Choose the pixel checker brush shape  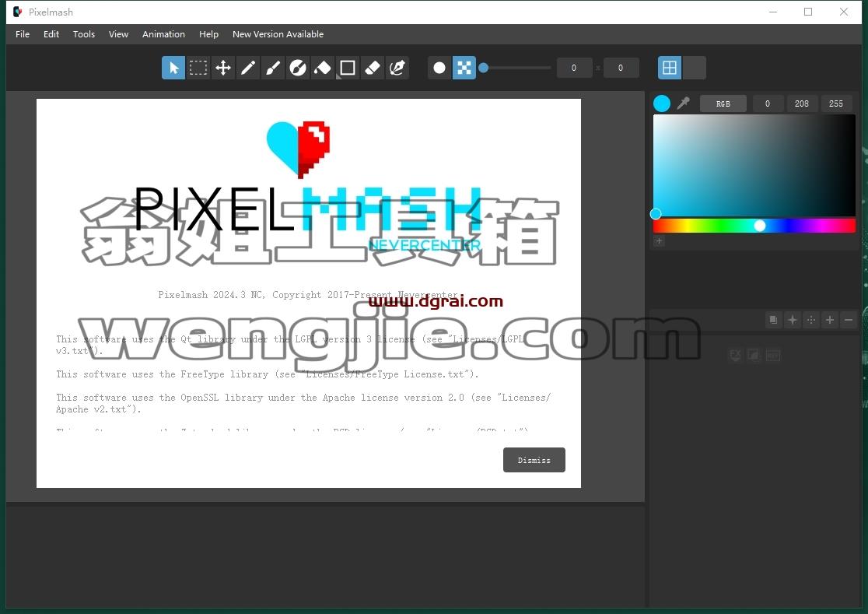[x=464, y=68]
